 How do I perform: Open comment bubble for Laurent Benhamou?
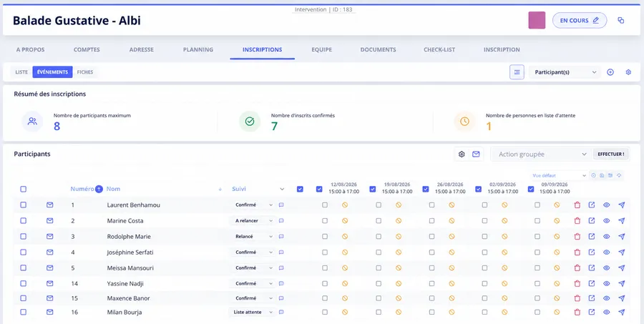(x=281, y=205)
